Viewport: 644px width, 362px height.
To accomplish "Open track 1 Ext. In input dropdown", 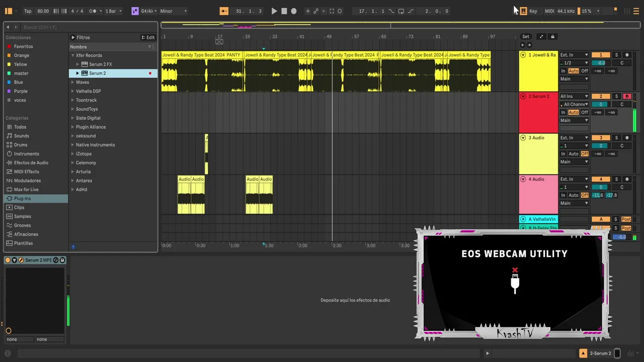I will pyautogui.click(x=574, y=55).
